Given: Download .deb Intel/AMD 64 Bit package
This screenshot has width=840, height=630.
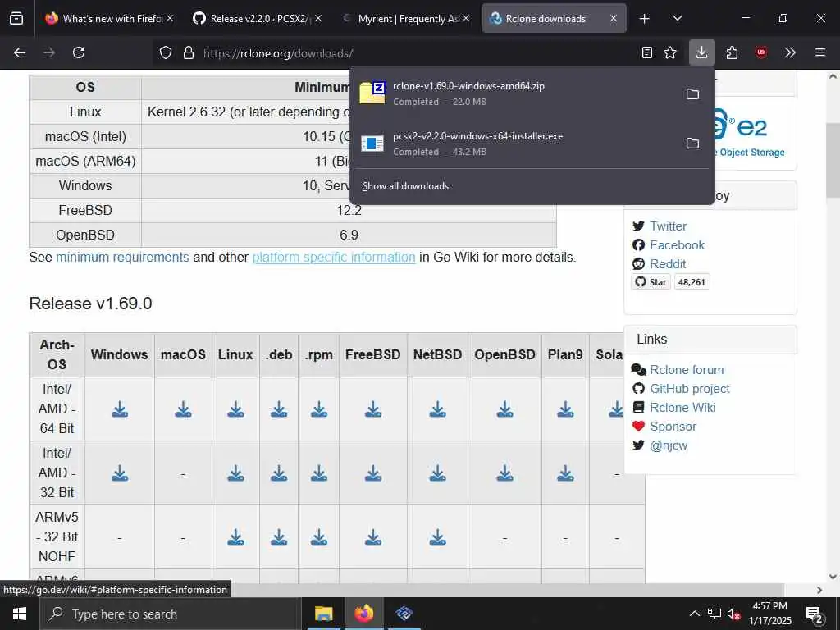Looking at the screenshot, I should [x=279, y=409].
